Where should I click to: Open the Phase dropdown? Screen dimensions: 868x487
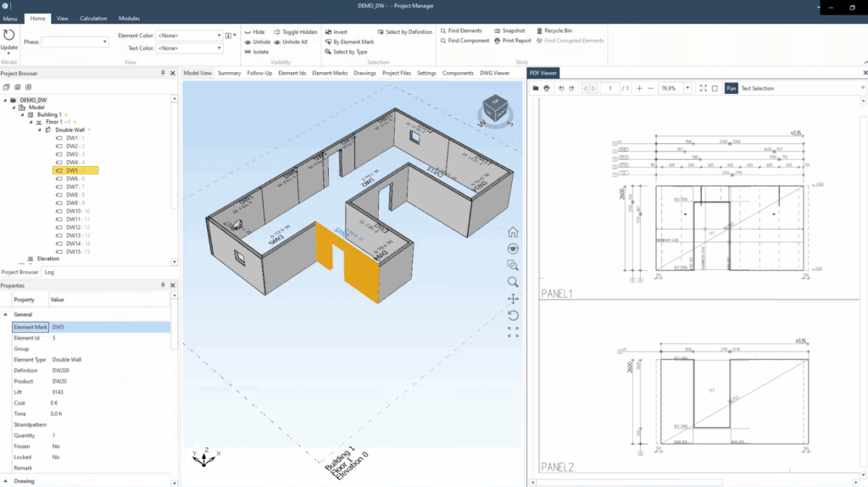[104, 42]
